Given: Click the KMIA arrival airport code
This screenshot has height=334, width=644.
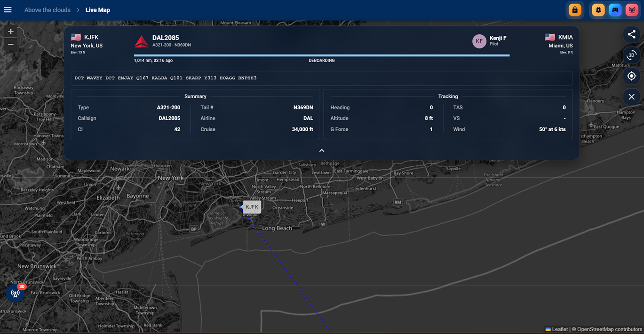Looking at the screenshot, I should [x=565, y=37].
